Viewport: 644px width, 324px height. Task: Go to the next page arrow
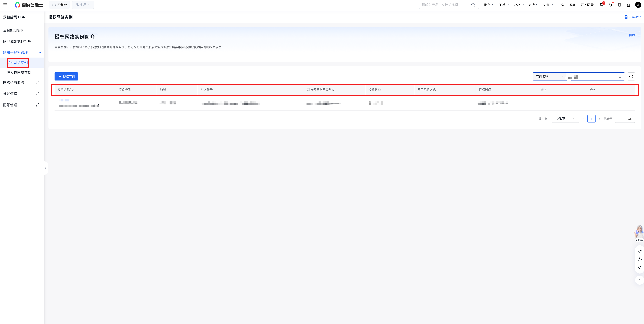[x=599, y=119]
